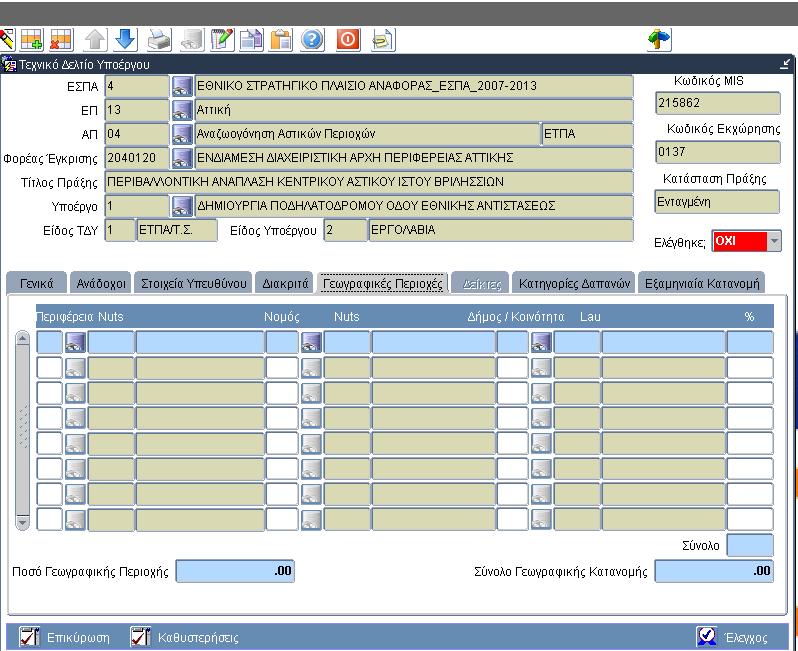
Task: Open the Ελέγθηκε ΟΧΙ dropdown
Action: click(774, 241)
